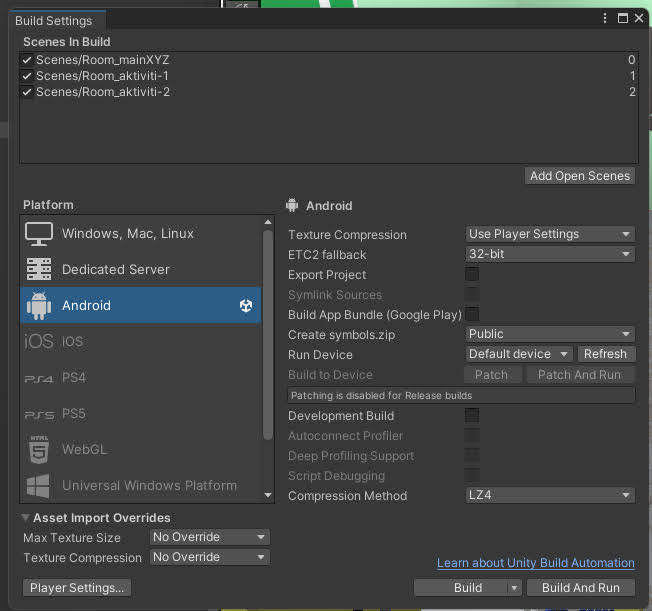Select Scenes/Room_aktiviti-2 row text
652x611 pixels.
(103, 92)
